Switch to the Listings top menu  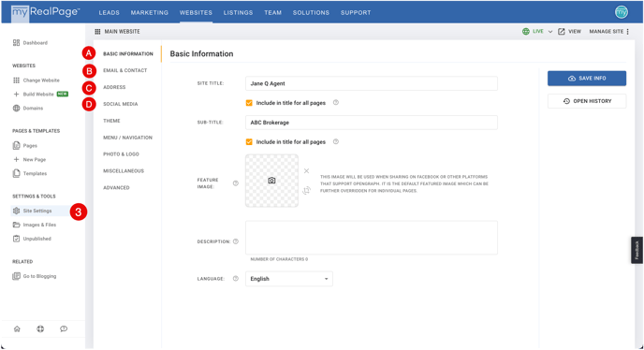click(x=238, y=12)
